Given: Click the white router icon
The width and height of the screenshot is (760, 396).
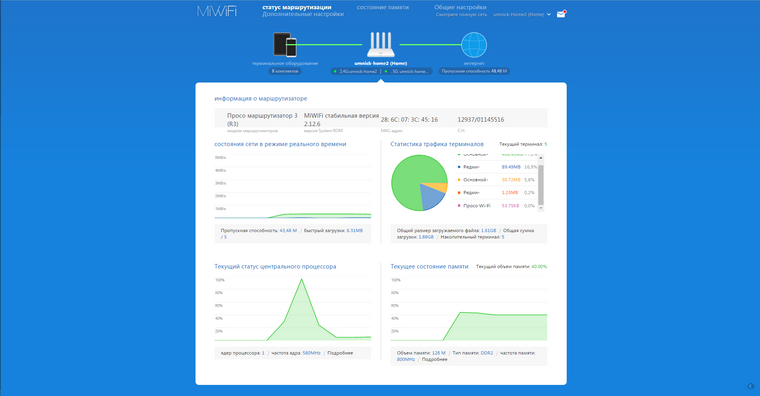Looking at the screenshot, I should 380,45.
